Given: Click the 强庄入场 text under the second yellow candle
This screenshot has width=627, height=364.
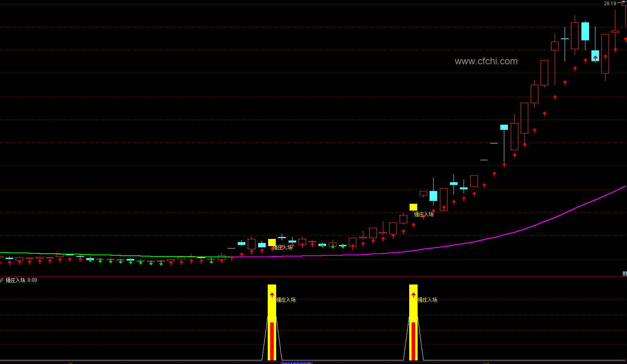Looking at the screenshot, I should tap(424, 214).
